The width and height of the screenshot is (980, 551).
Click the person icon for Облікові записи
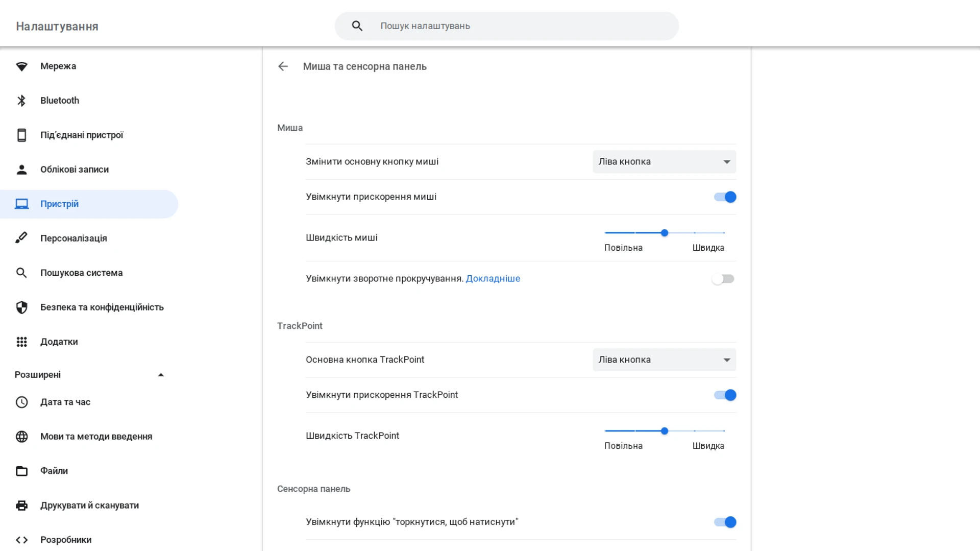point(21,170)
